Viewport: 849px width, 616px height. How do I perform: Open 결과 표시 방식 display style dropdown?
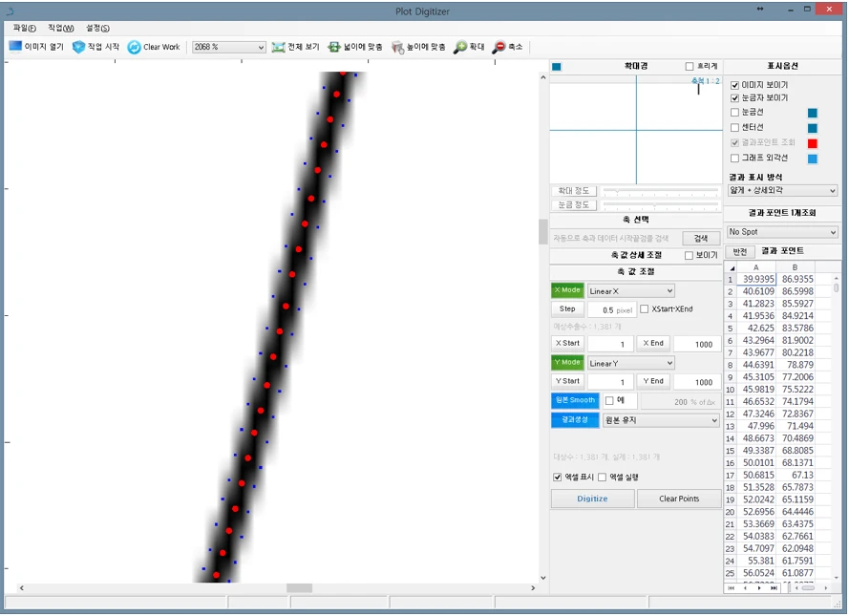pyautogui.click(x=782, y=191)
